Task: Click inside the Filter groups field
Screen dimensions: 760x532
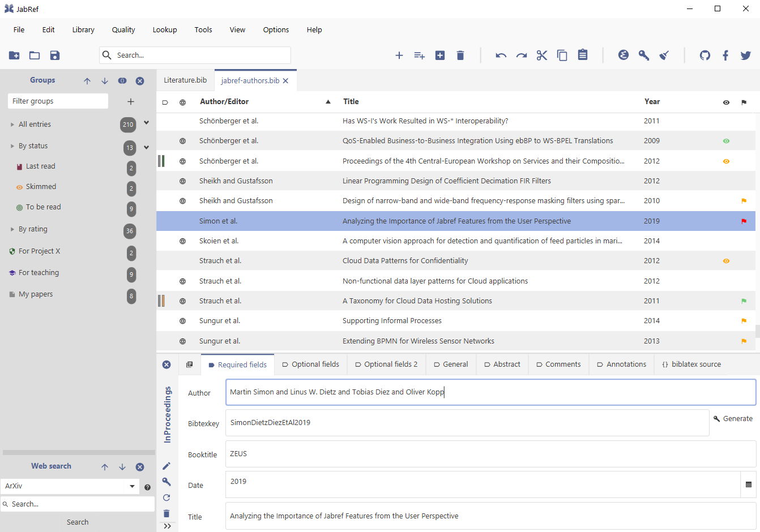Action: point(57,101)
